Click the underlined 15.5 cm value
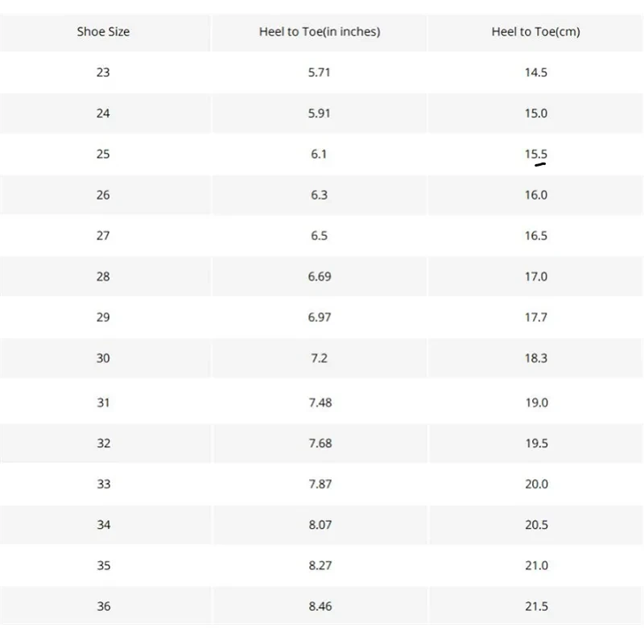 point(536,155)
